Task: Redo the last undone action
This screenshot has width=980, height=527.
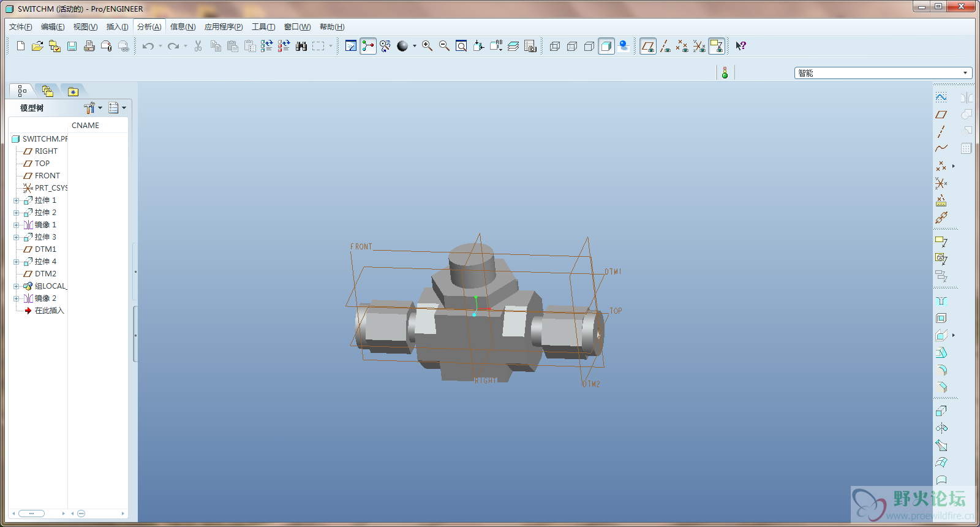Action: 173,46
